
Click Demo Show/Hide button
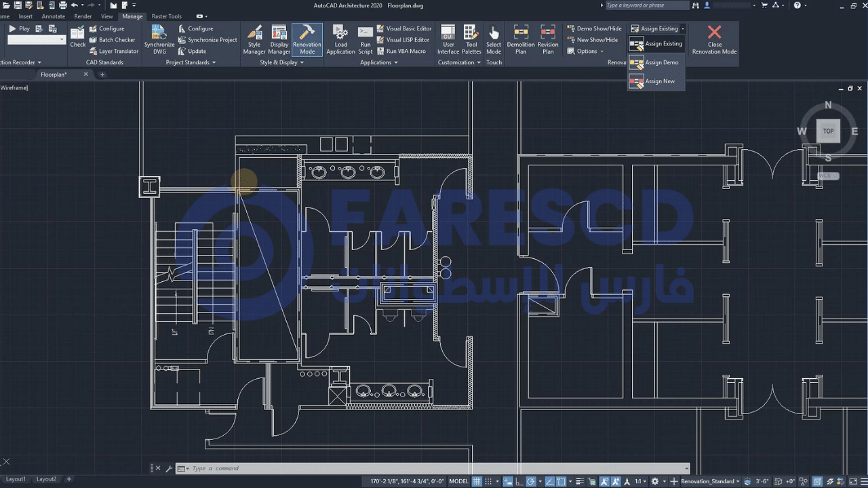point(593,29)
